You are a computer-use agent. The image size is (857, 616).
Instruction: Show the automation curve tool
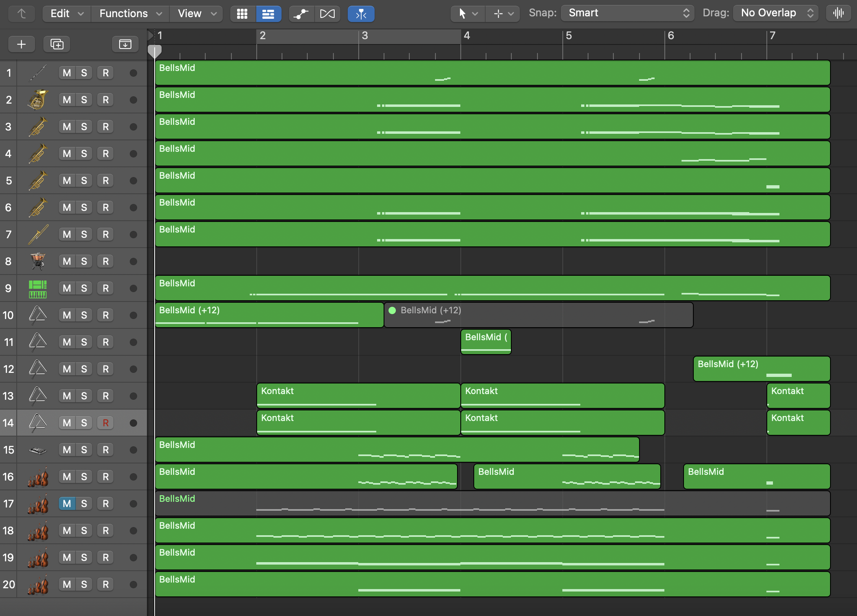coord(301,14)
